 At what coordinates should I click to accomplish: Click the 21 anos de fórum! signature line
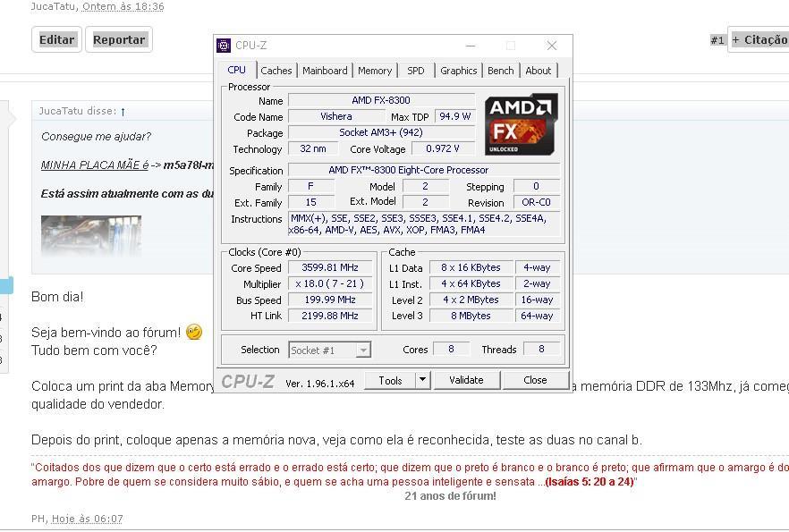click(450, 496)
